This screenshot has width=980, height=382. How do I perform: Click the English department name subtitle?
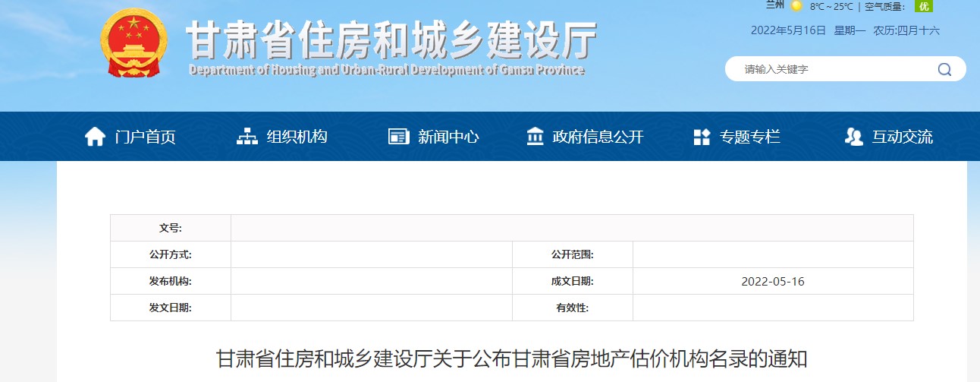[x=387, y=71]
